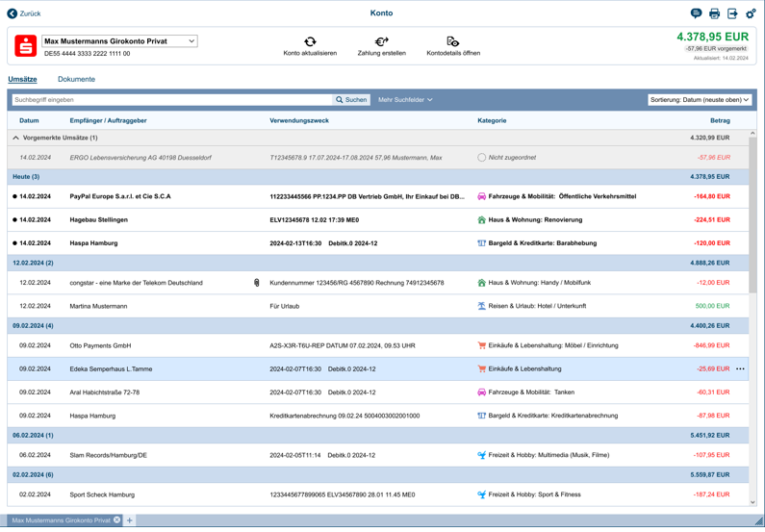The height and width of the screenshot is (532, 765).
Task: Click the red Sparkasse logo
Action: (25, 46)
